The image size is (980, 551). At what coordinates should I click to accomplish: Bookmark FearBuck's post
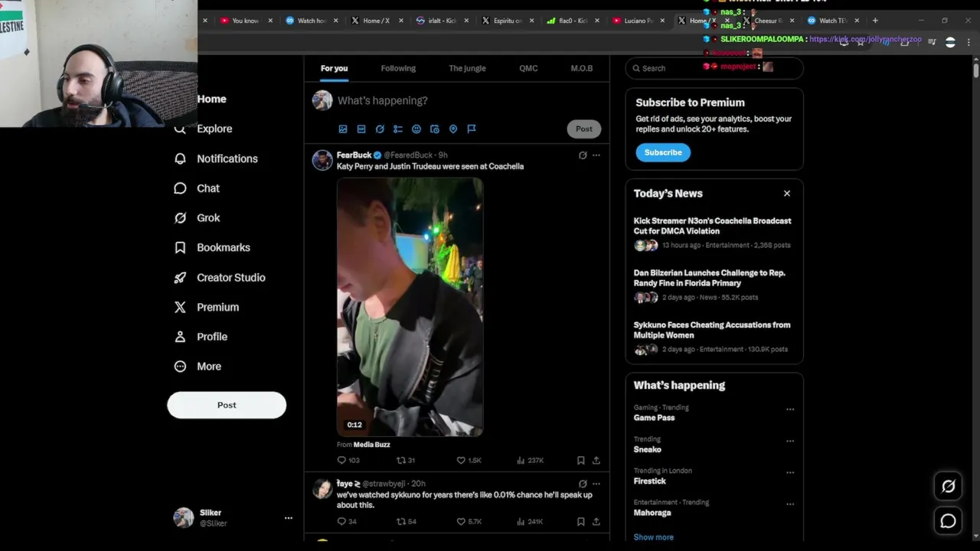point(581,461)
